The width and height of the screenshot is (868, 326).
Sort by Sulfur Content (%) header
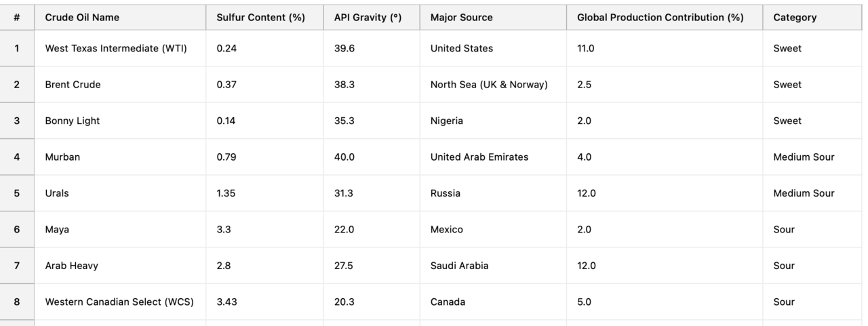(260, 18)
